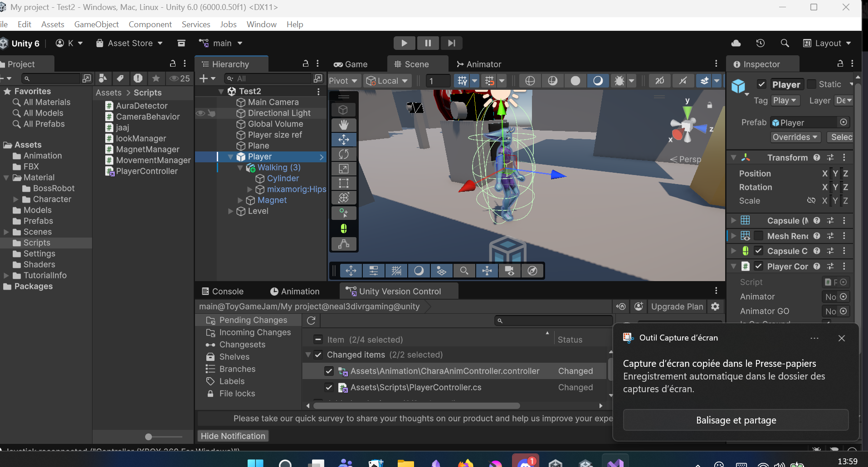Toggle Directional Light visibility eye
The height and width of the screenshot is (467, 868).
tap(200, 113)
